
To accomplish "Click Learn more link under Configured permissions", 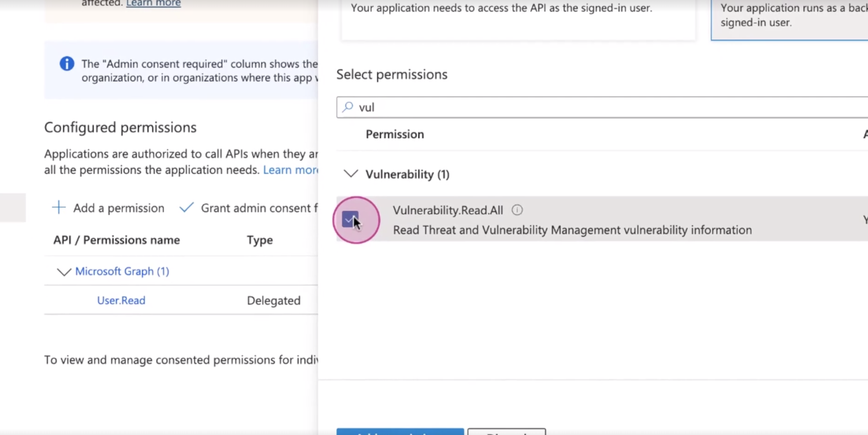I will [291, 170].
